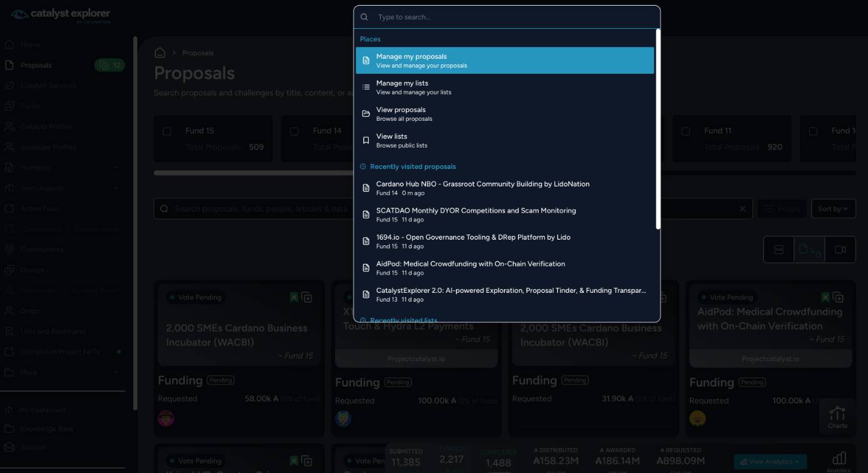Expand the Numbers sidebar section
The height and width of the screenshot is (473, 868).
coord(116,168)
